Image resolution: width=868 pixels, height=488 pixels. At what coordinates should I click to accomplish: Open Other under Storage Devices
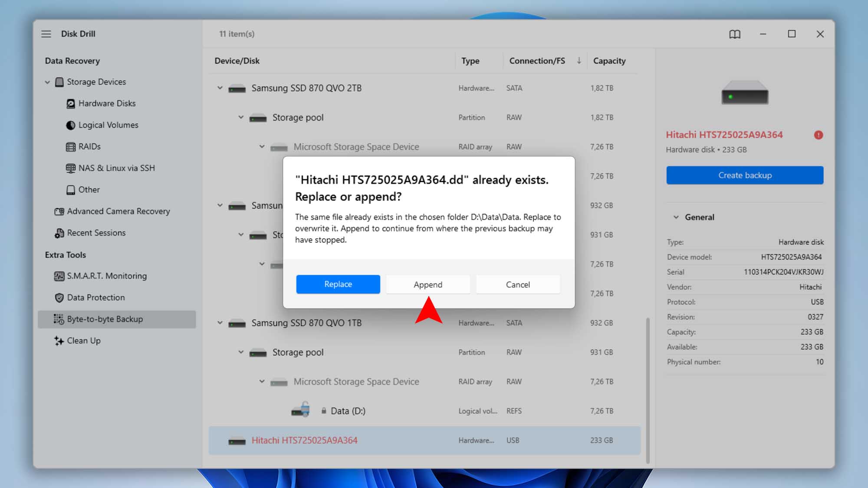point(89,190)
